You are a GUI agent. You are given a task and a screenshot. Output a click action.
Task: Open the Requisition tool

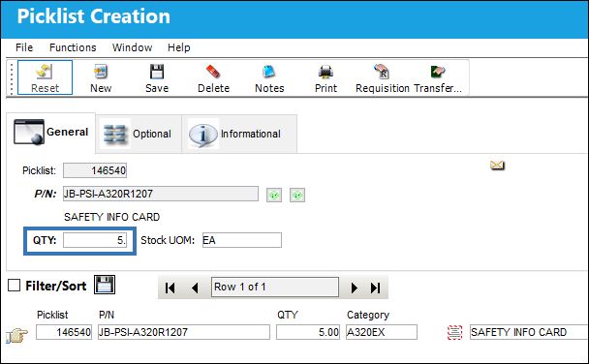(382, 77)
